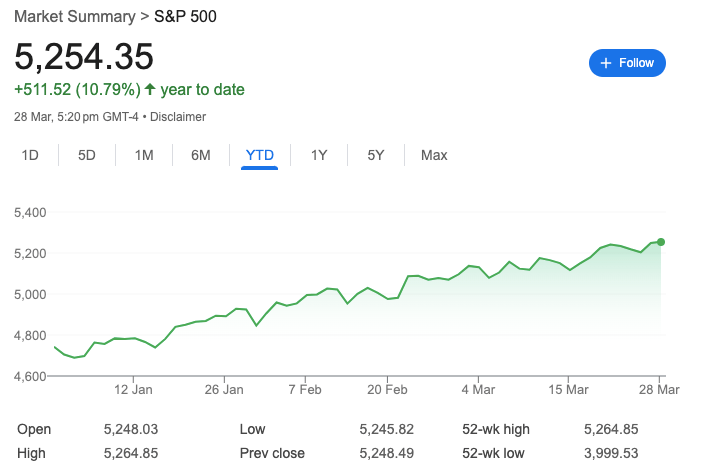Click the Market Summary breadcrumb
The image size is (713, 472).
point(74,17)
